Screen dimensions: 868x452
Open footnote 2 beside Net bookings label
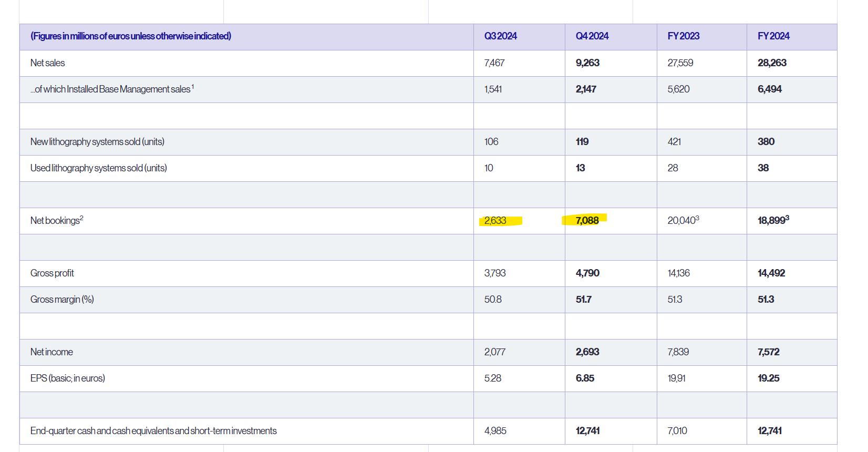pyautogui.click(x=82, y=218)
